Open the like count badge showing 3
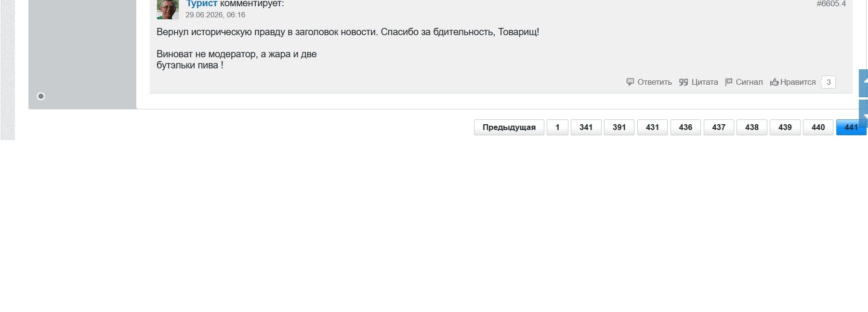This screenshot has width=868, height=312. point(829,82)
